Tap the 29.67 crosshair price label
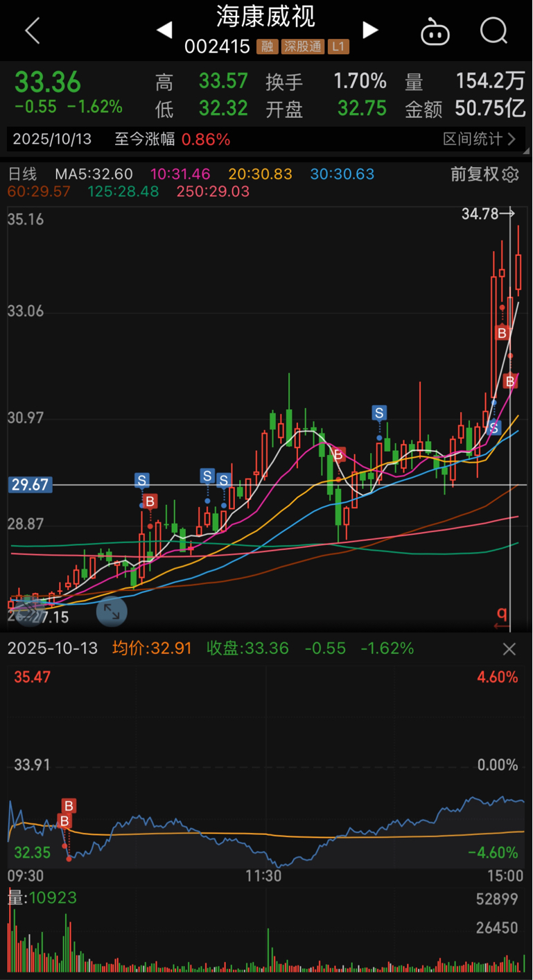The image size is (533, 980). point(30,484)
